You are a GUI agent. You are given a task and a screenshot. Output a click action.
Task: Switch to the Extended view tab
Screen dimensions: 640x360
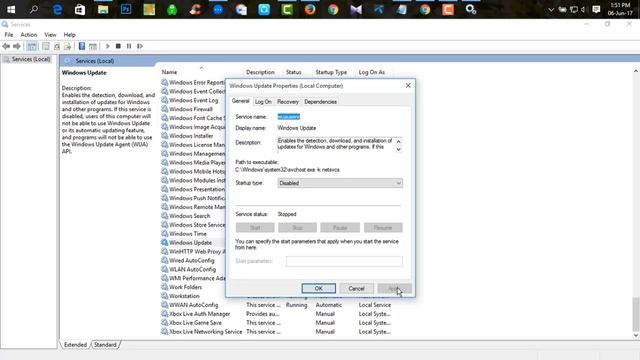[76, 345]
